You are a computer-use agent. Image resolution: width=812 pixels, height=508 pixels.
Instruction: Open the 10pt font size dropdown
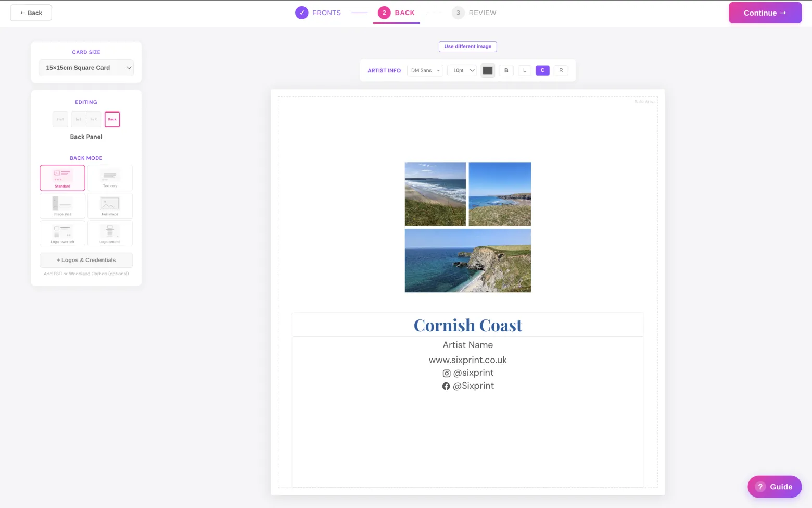(462, 70)
